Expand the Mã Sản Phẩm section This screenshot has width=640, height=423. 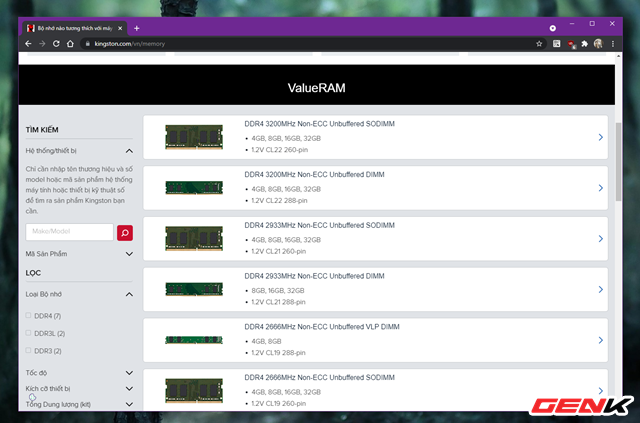(x=79, y=254)
